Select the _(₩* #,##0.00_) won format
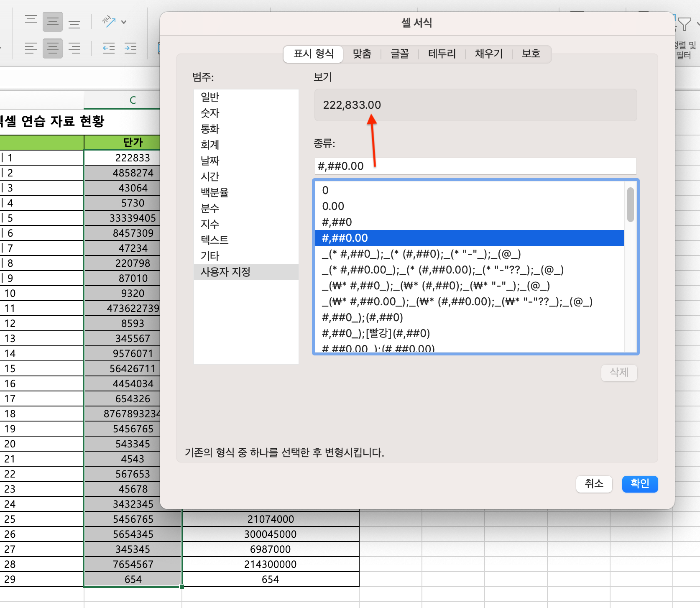The width and height of the screenshot is (700, 608). (x=469, y=301)
